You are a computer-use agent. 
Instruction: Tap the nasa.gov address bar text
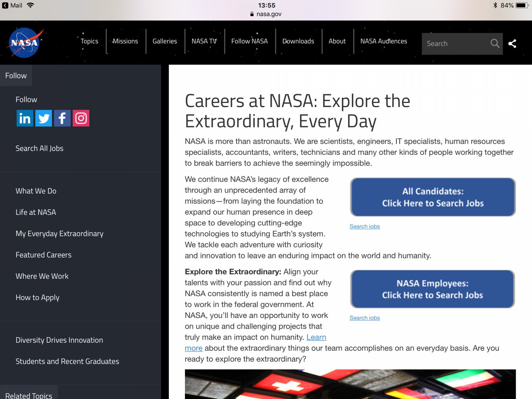click(x=269, y=14)
